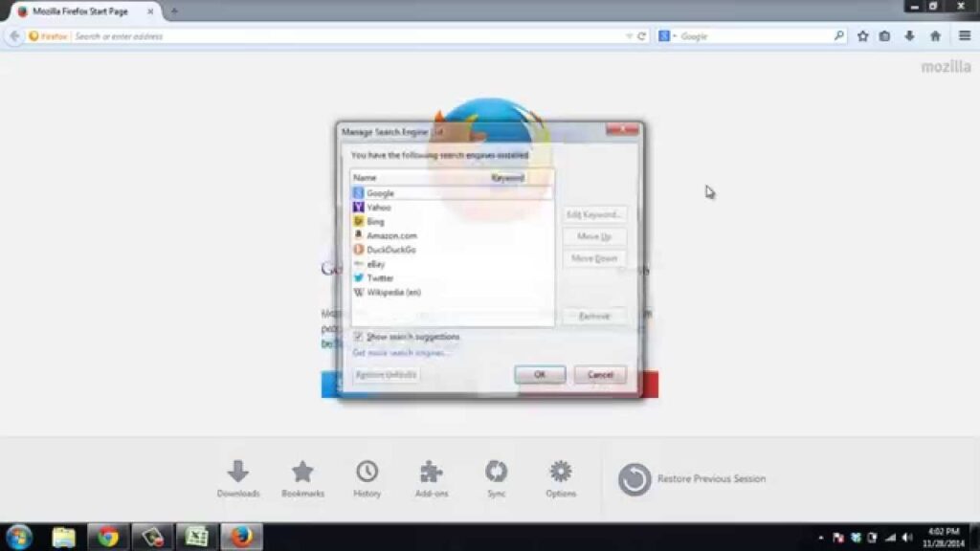The width and height of the screenshot is (980, 551).
Task: Switch to Google Chrome on the taskbar
Action: click(x=107, y=538)
